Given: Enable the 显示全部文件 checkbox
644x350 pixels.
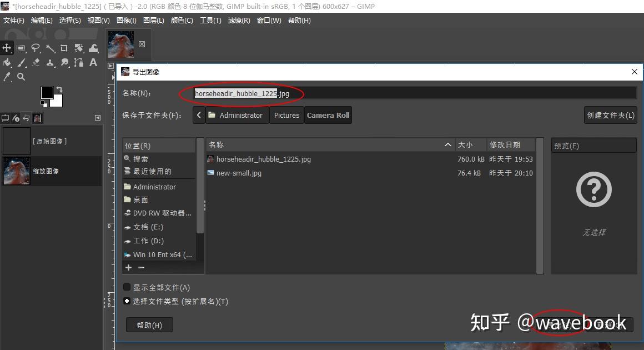Looking at the screenshot, I should click(127, 287).
